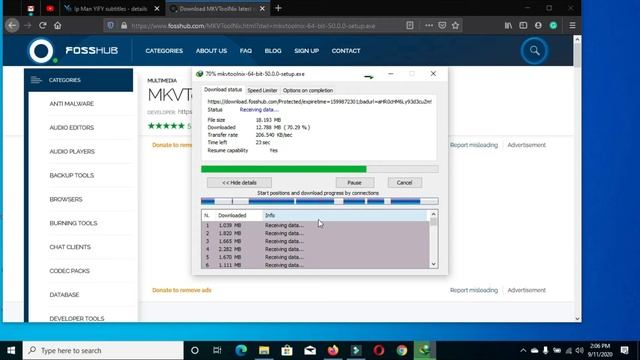The image size is (640, 360).
Task: Close the Ip Man YIFY subtitles tab
Action: tap(157, 9)
